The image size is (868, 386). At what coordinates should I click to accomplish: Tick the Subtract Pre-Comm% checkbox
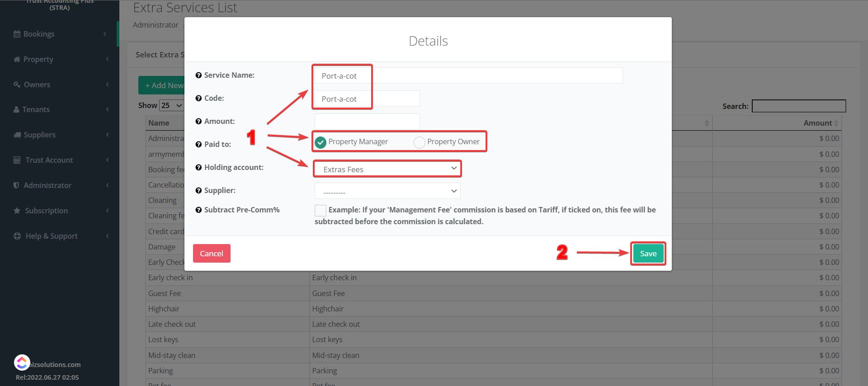(x=321, y=210)
